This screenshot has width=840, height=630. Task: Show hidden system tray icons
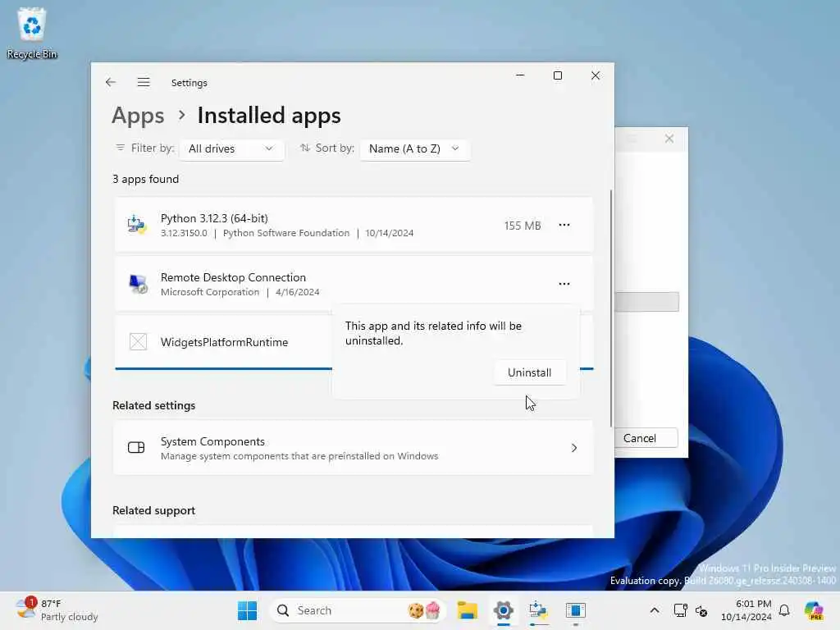point(654,610)
